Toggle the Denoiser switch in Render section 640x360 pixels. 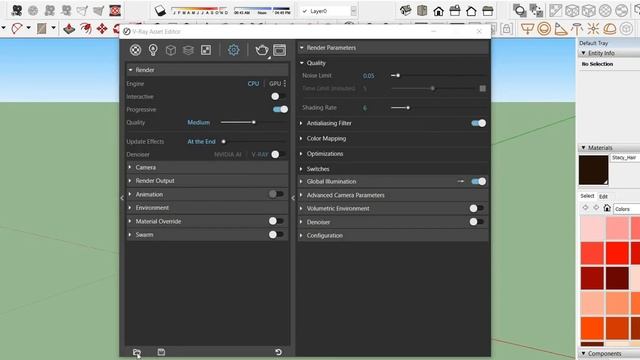[278, 154]
